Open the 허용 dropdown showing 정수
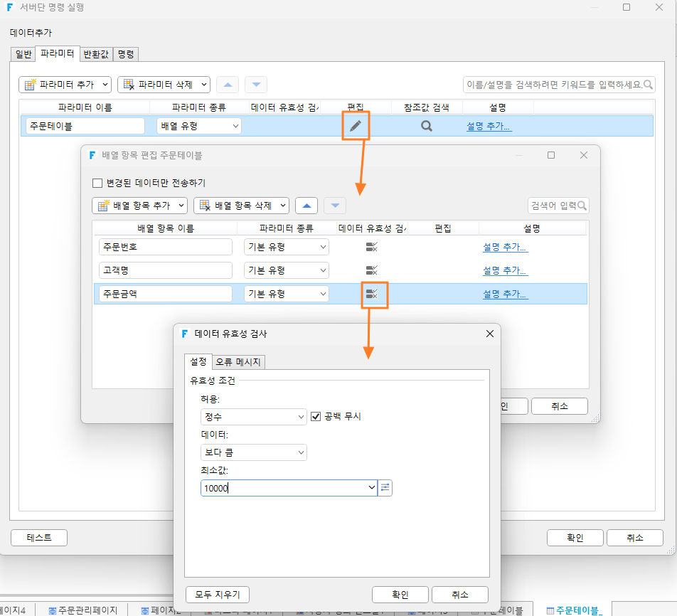 tap(254, 417)
